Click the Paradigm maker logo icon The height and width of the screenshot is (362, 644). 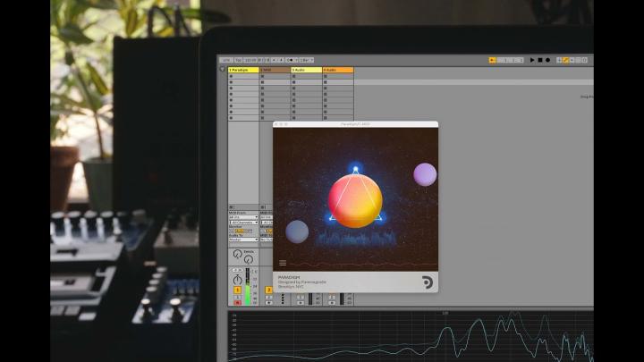click(x=428, y=282)
